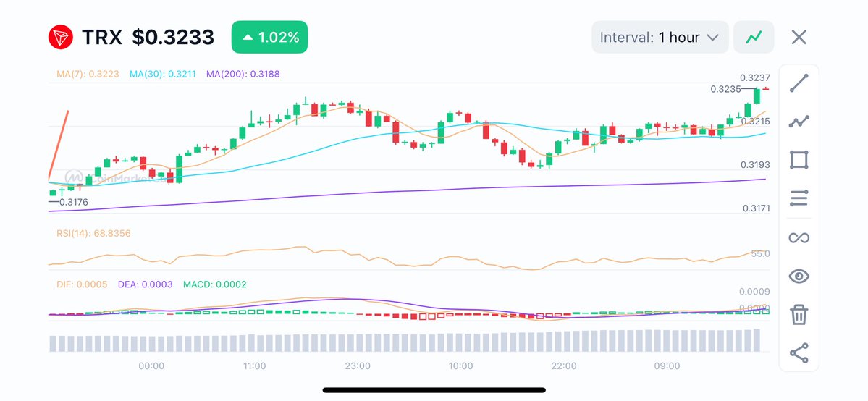Select the horizontal parallel lines tool
This screenshot has height=401, width=868.
(799, 198)
